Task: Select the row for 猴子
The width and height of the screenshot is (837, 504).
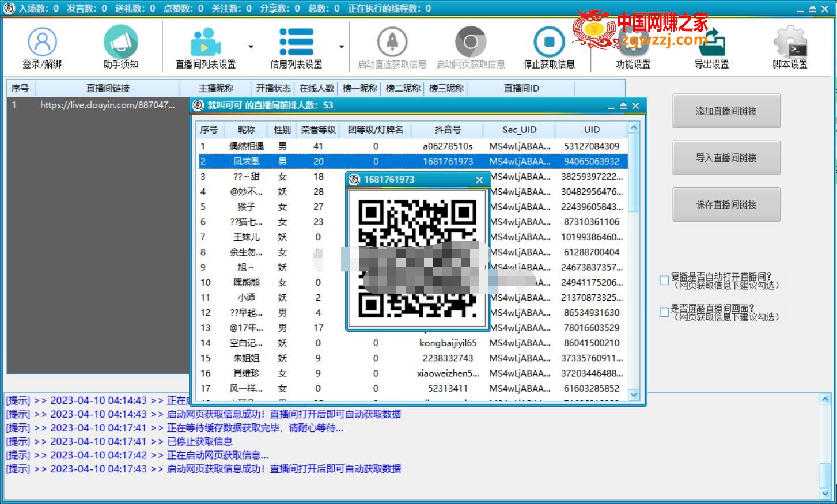Action: pos(246,207)
